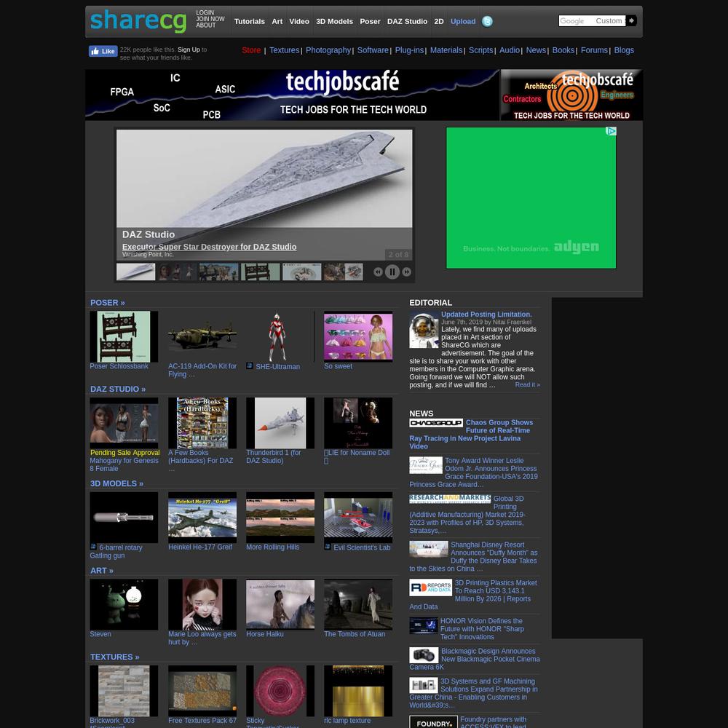Open the Tutorials menu item
The width and height of the screenshot is (728, 728).
pyautogui.click(x=249, y=21)
